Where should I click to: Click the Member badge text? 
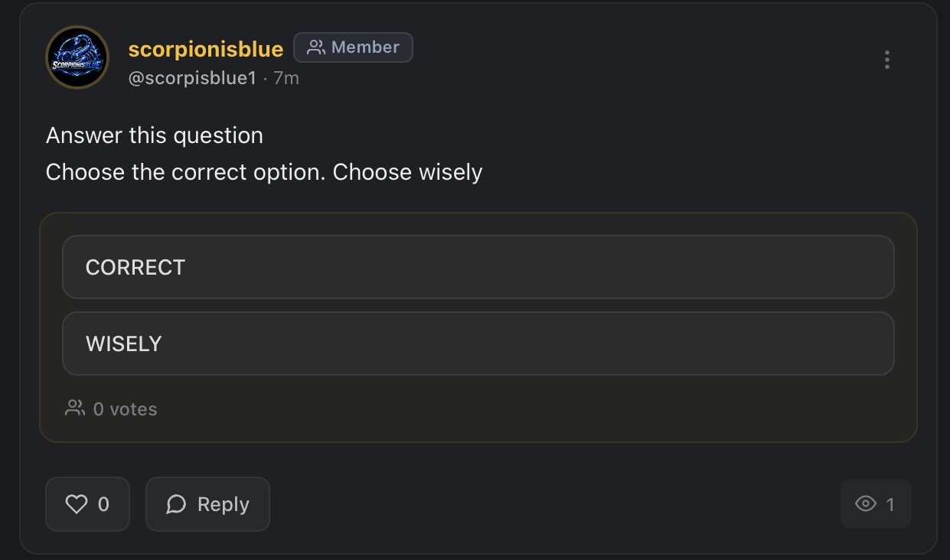(x=365, y=47)
